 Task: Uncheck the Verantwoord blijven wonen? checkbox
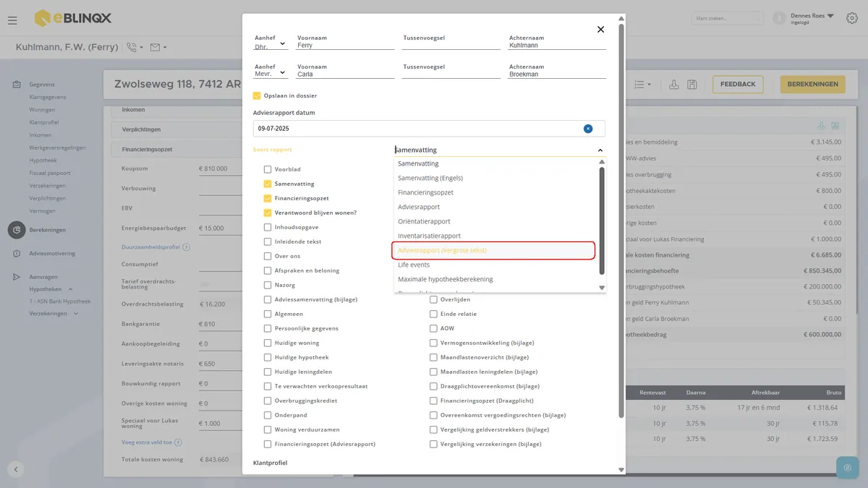268,213
